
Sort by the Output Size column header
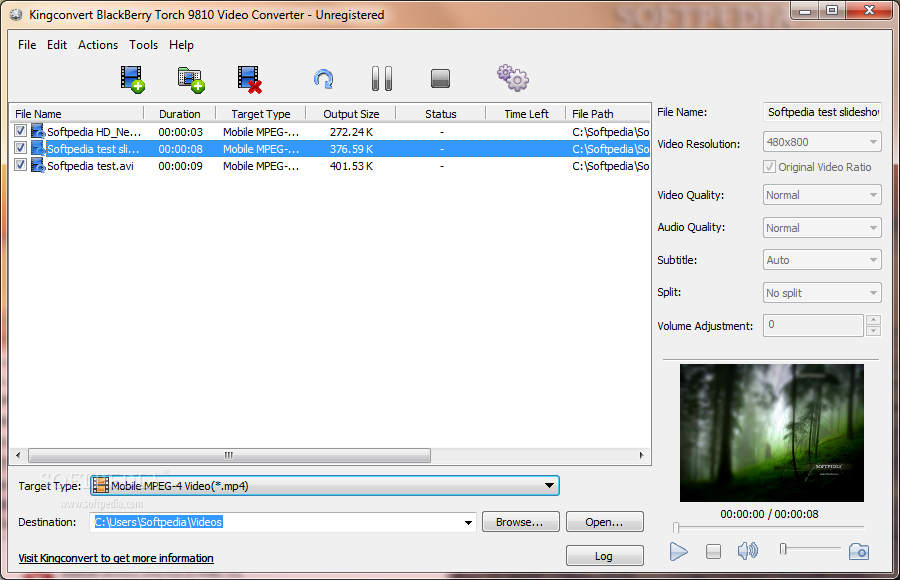351,114
